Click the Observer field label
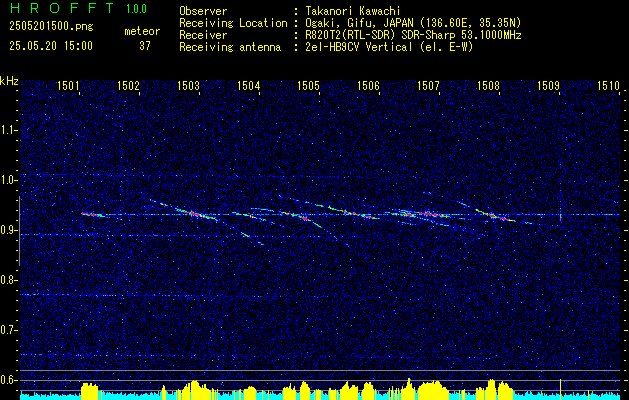This screenshot has height=400, width=629. pos(203,11)
